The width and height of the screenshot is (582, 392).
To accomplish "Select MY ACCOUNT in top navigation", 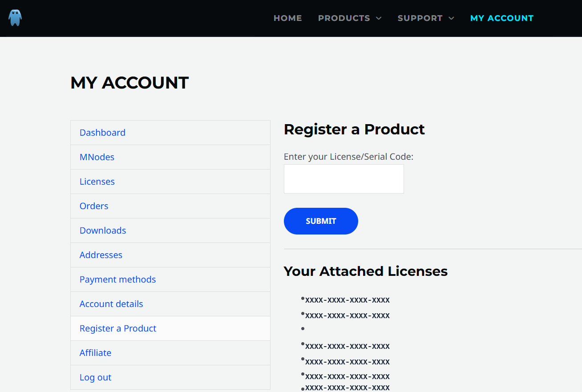I will tap(502, 18).
